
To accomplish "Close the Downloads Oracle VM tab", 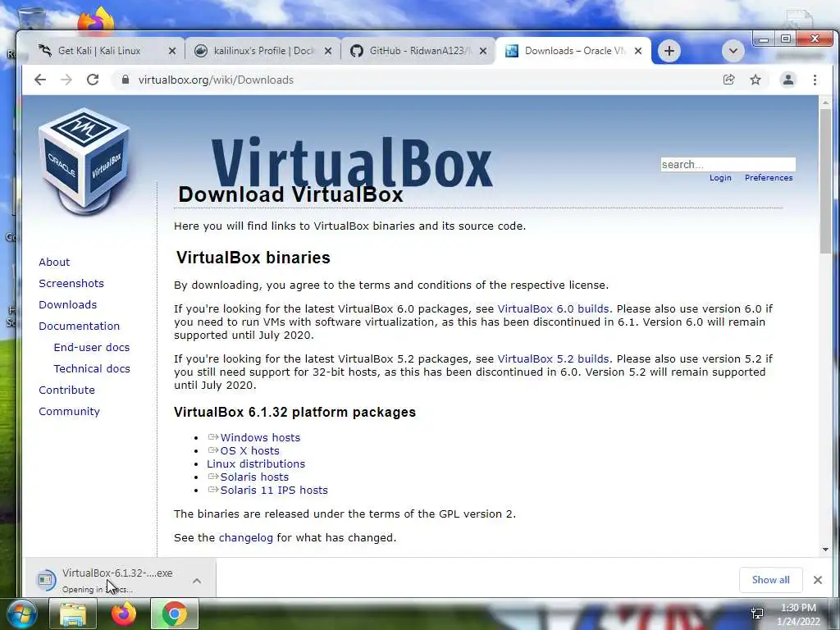I will click(638, 51).
